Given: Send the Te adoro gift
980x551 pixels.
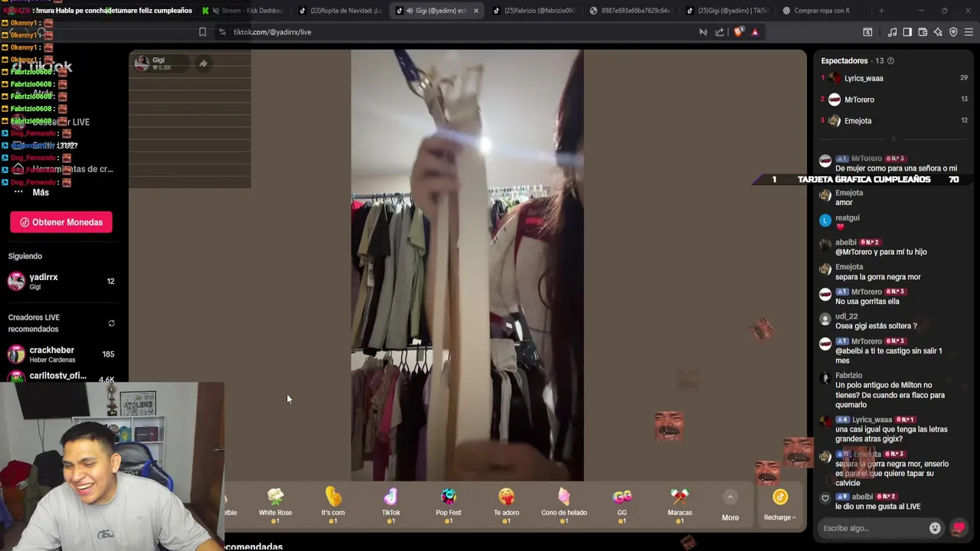Looking at the screenshot, I should coord(506,505).
